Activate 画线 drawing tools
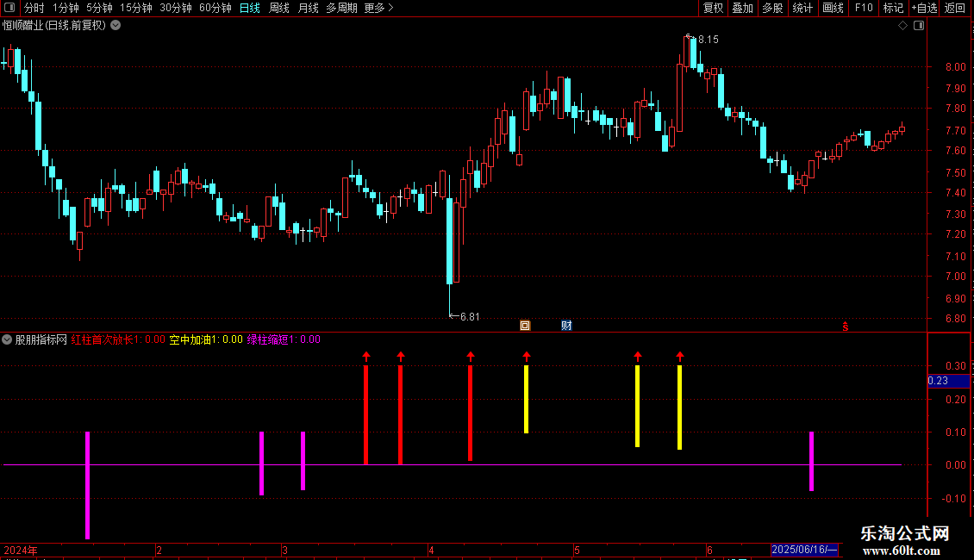This screenshot has width=974, height=560. [833, 8]
